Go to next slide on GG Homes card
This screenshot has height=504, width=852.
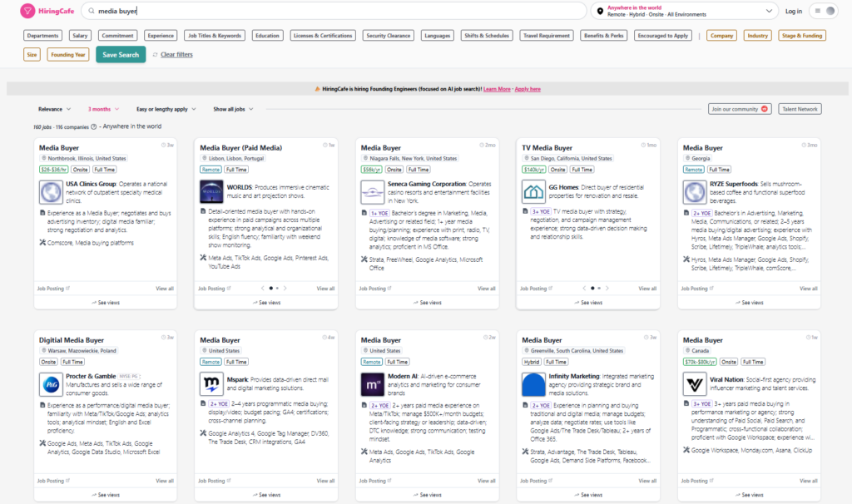(x=607, y=289)
